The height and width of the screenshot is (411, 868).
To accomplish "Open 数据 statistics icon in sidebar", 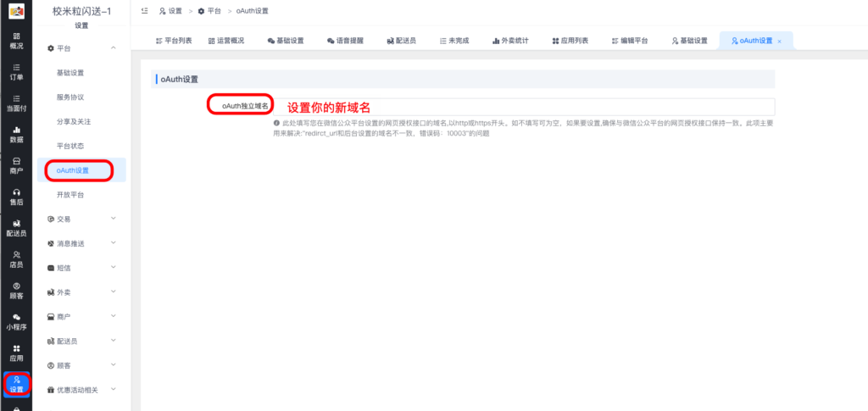I will [x=16, y=134].
